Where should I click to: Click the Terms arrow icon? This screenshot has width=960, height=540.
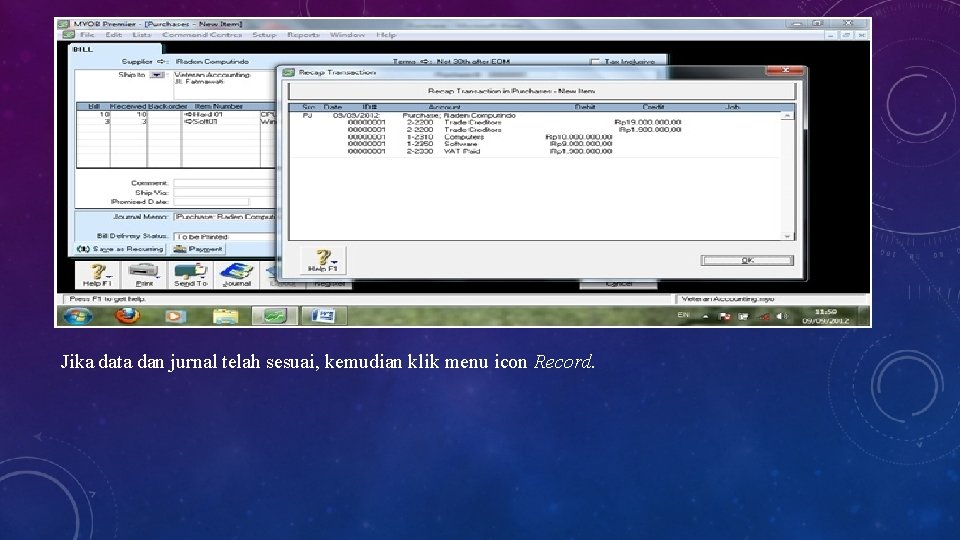click(x=426, y=61)
